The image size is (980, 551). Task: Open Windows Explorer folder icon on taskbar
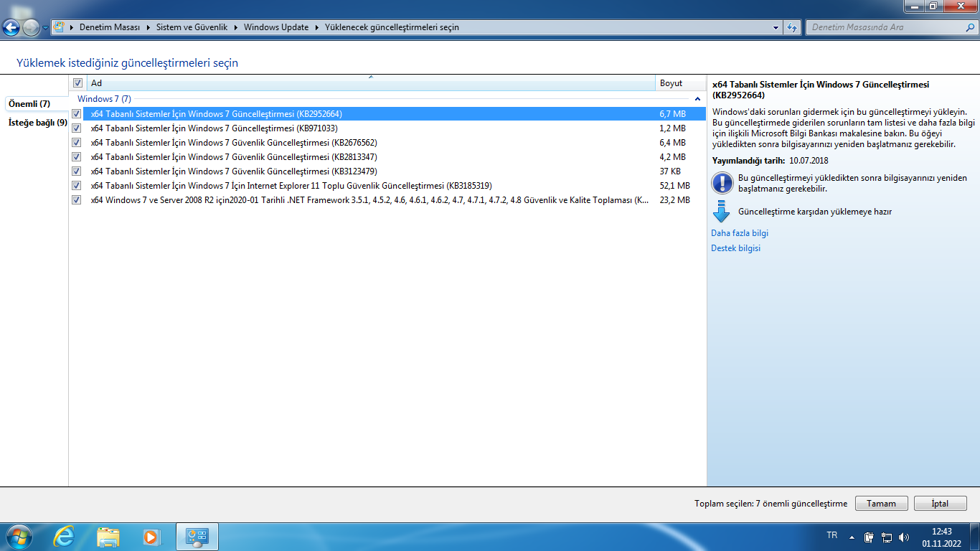(108, 537)
